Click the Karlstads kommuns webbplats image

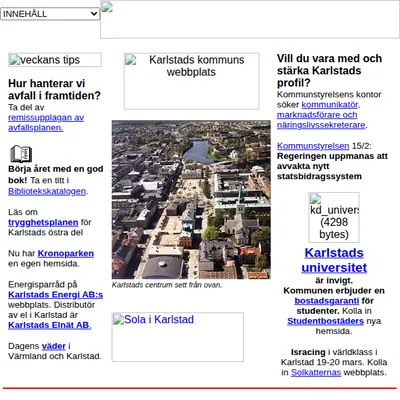191,81
